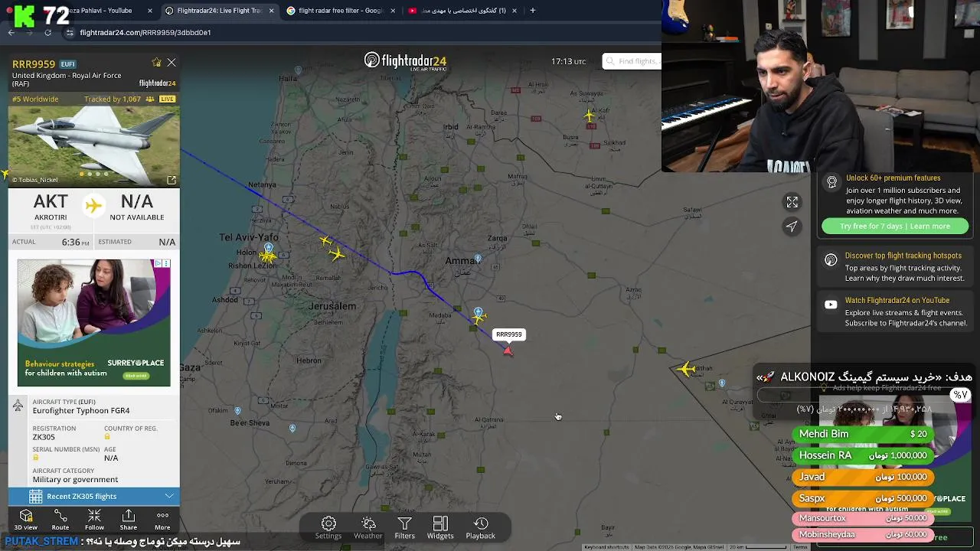
Task: Add RRR9959 to favorites with star icon
Action: point(156,63)
